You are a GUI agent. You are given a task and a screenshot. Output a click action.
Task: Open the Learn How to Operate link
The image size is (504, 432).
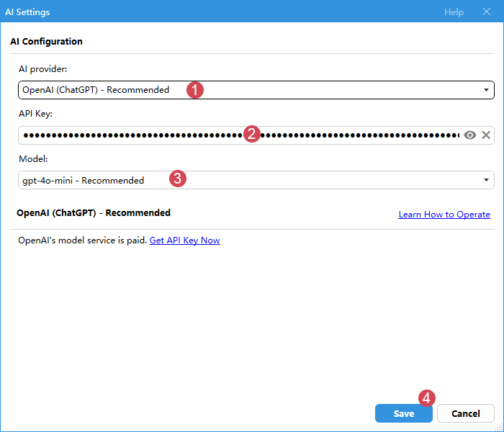[x=444, y=215]
